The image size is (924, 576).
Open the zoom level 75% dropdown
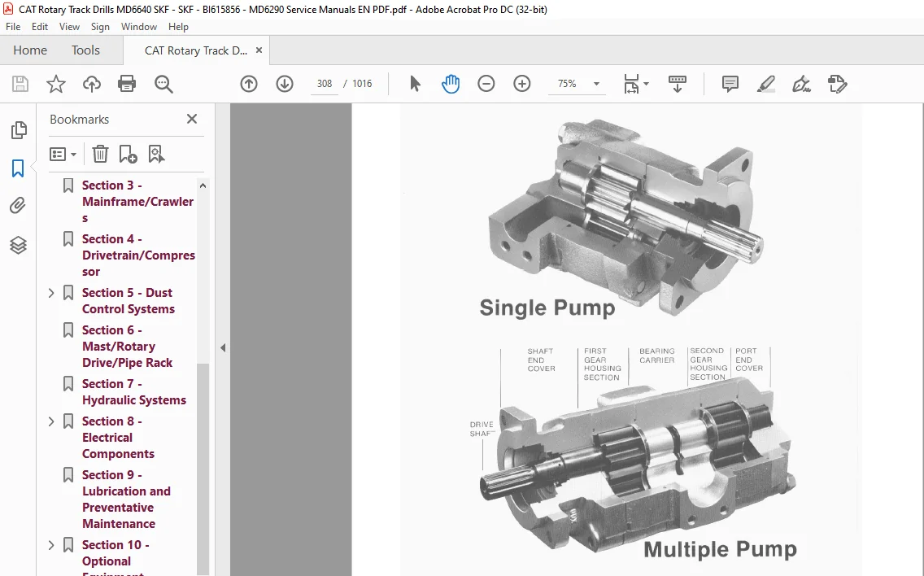point(596,84)
